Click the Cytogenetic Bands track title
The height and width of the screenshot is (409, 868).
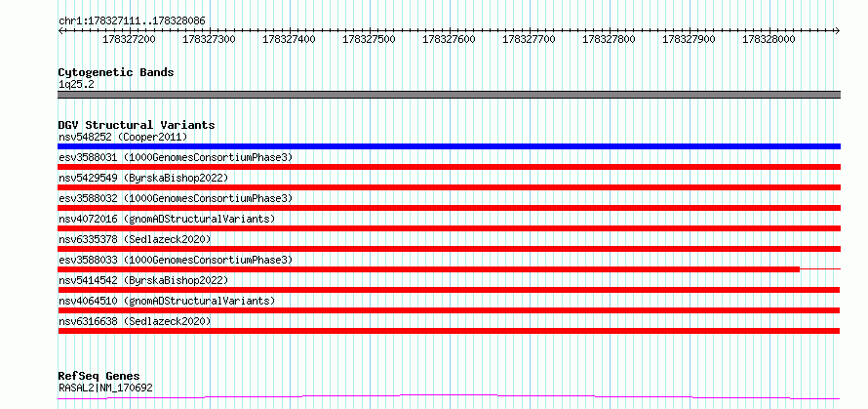[116, 72]
